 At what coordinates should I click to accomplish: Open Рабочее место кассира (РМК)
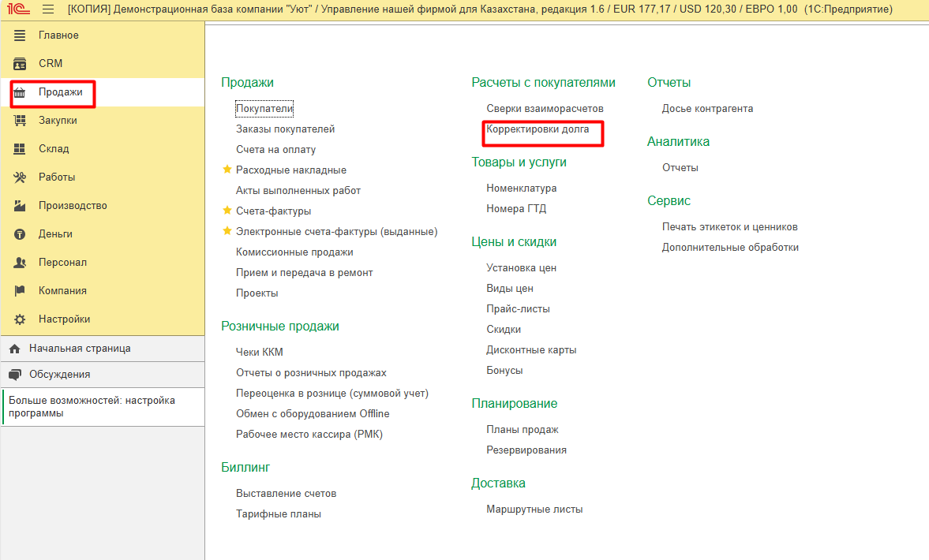point(309,434)
